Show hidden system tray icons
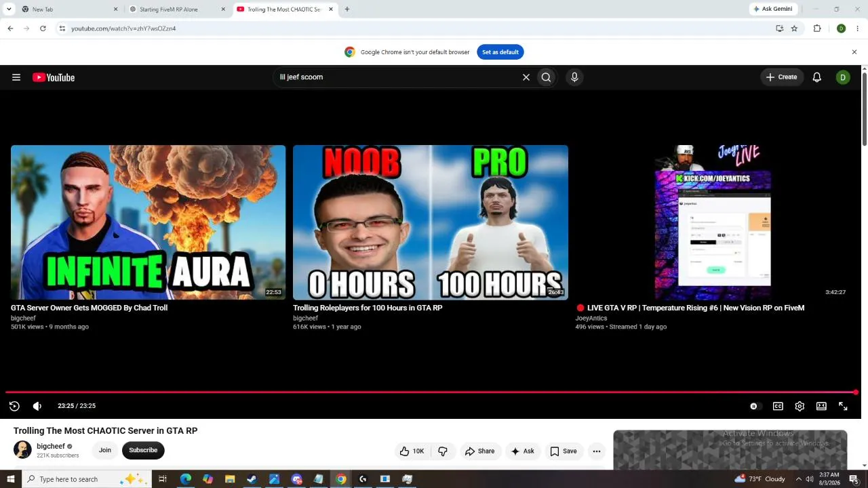This screenshot has width=868, height=488. (x=798, y=479)
